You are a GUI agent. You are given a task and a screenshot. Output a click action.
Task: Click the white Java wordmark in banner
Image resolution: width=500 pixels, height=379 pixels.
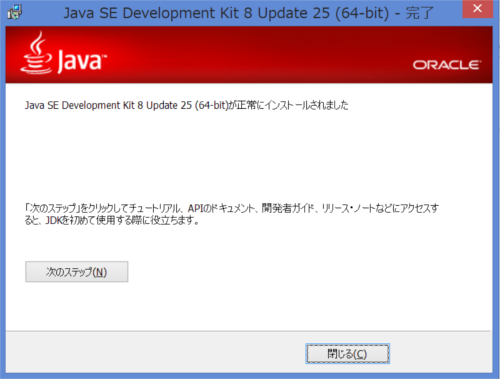(x=81, y=61)
